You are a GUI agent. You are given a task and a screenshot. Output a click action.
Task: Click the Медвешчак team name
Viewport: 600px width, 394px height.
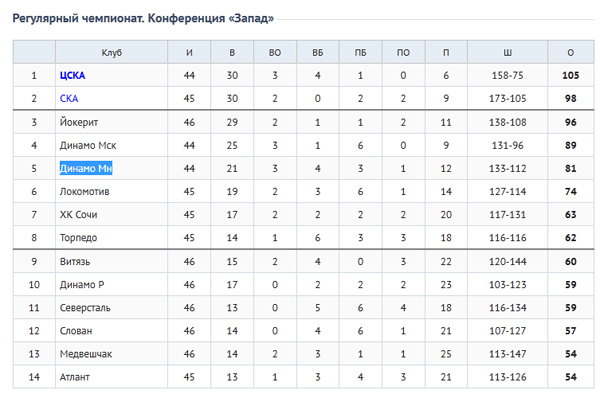click(x=86, y=354)
